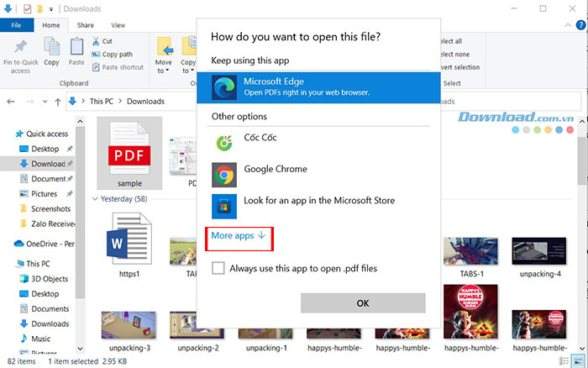Click Paste shortcut command
Image resolution: width=588 pixels, height=368 pixels.
(x=118, y=67)
